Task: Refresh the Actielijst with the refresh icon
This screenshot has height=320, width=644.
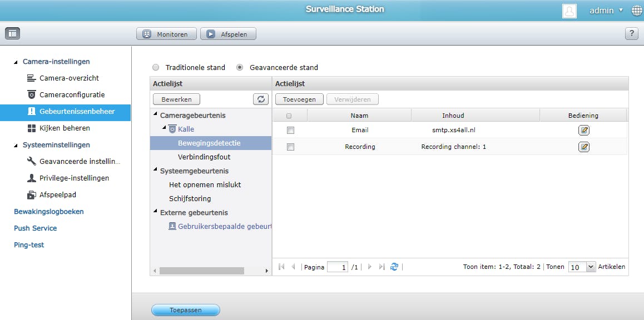Action: pos(260,99)
